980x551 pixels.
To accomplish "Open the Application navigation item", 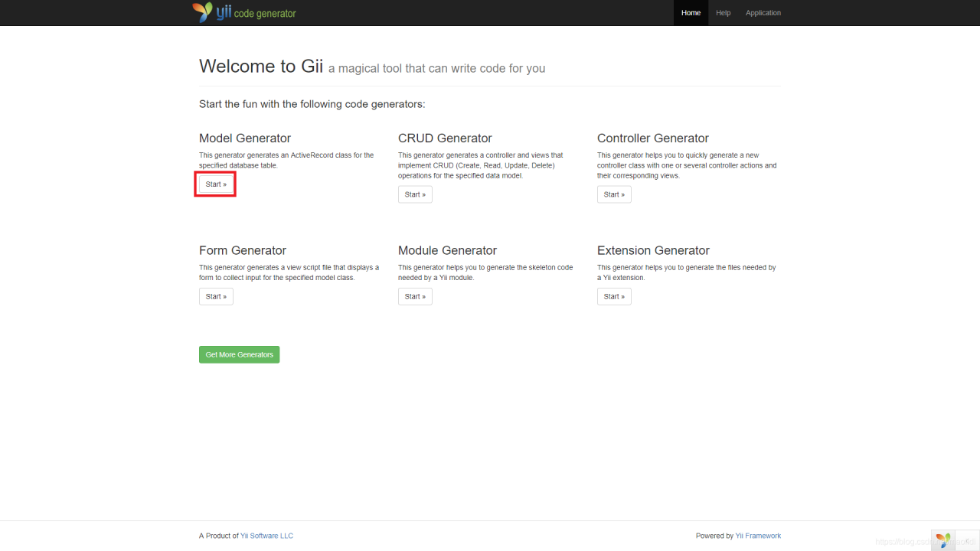I will tap(763, 13).
